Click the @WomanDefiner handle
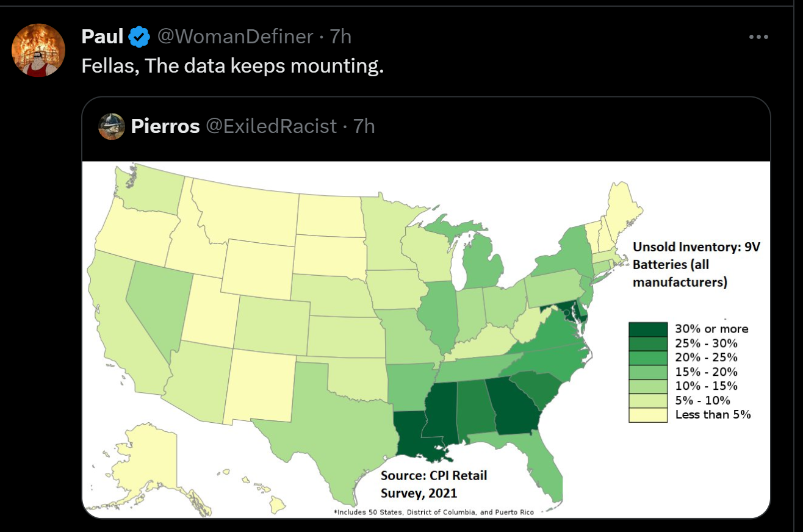The image size is (803, 532). click(235, 37)
